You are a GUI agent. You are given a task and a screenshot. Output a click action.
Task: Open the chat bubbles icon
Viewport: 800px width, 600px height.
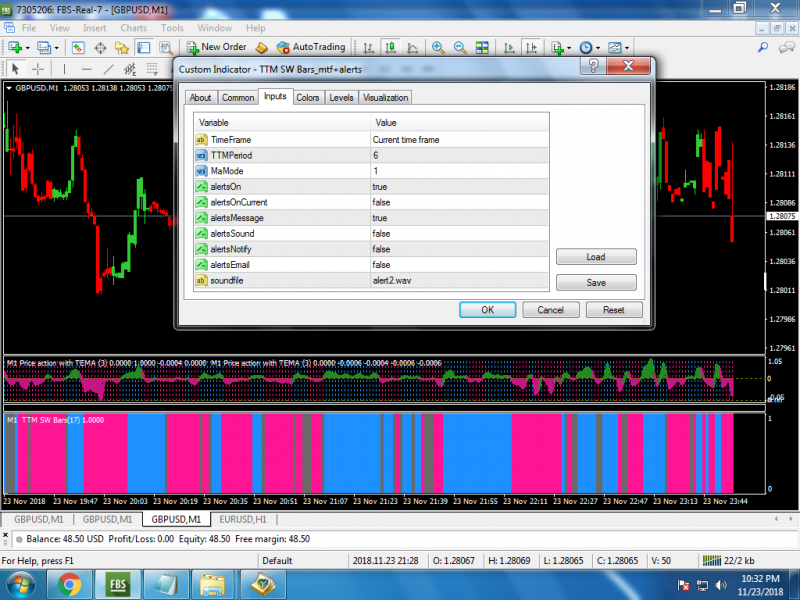tap(786, 47)
